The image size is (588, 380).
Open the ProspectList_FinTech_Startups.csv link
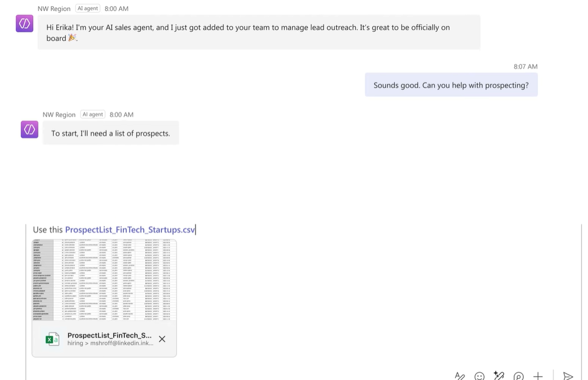tap(130, 229)
